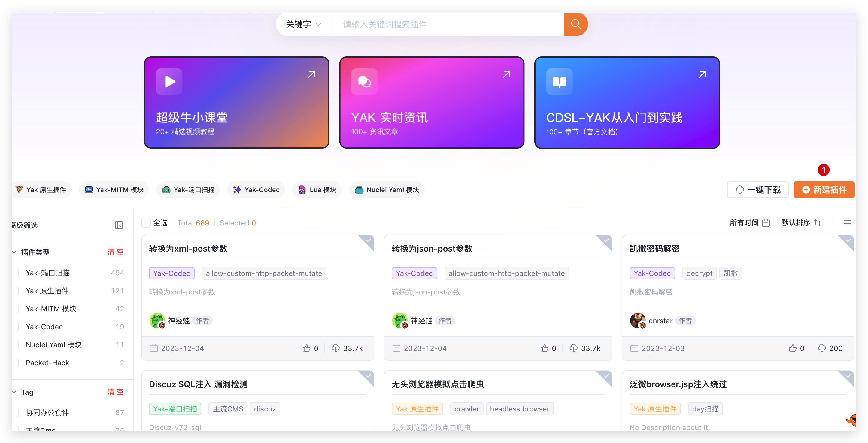Click the orange search magnifier button

pos(575,24)
